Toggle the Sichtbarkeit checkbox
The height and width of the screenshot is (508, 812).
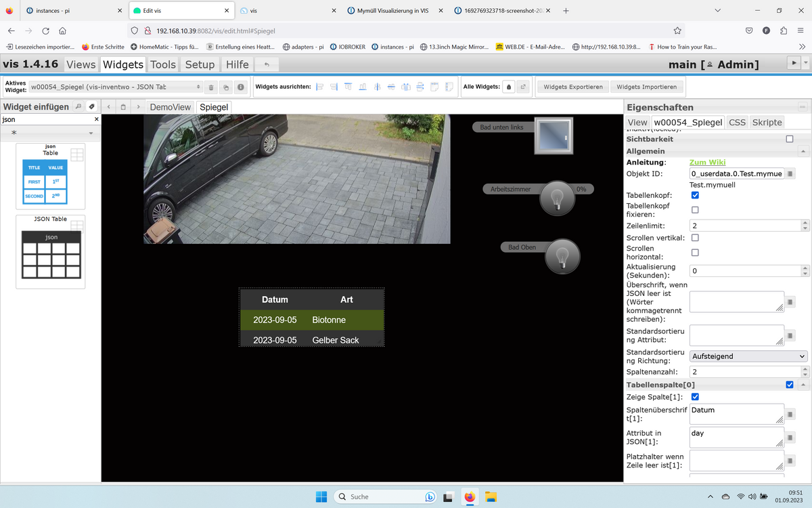[789, 139]
